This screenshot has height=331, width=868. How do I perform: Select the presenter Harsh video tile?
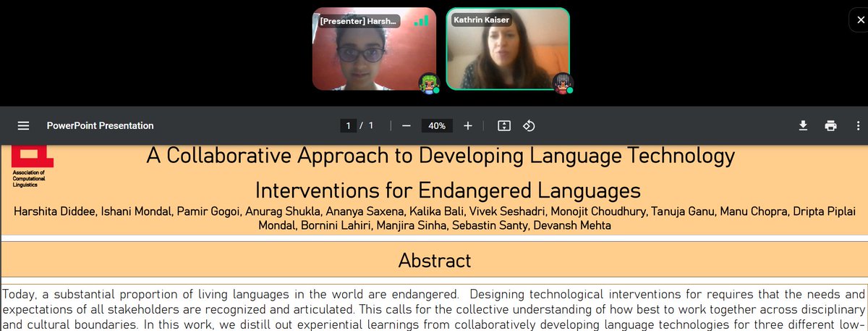point(374,49)
